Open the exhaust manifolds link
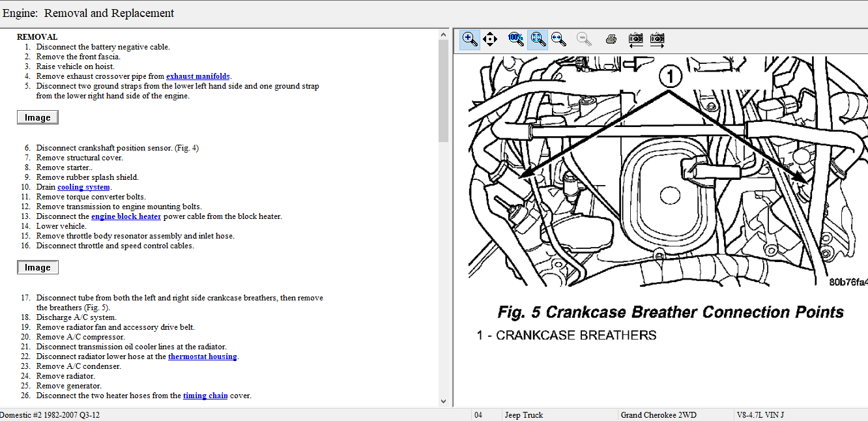868x421 pixels. click(x=197, y=76)
